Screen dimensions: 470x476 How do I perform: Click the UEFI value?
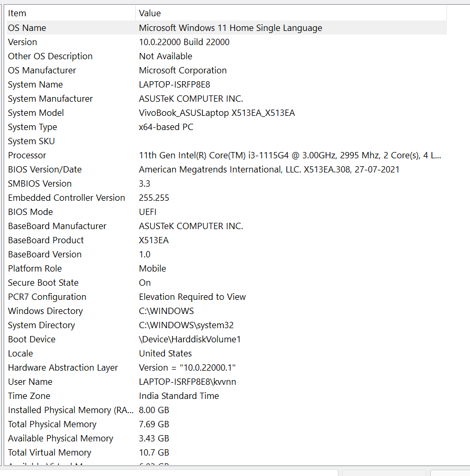(148, 212)
